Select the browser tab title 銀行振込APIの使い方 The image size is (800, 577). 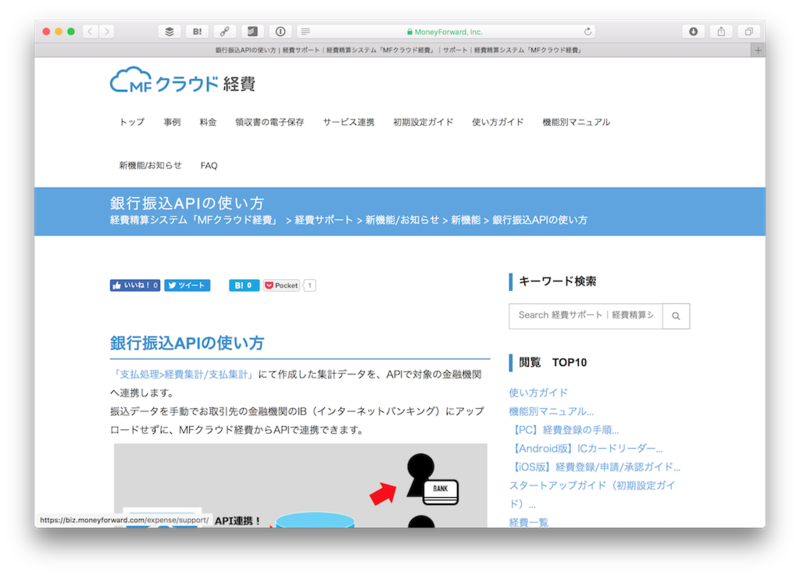[x=398, y=50]
